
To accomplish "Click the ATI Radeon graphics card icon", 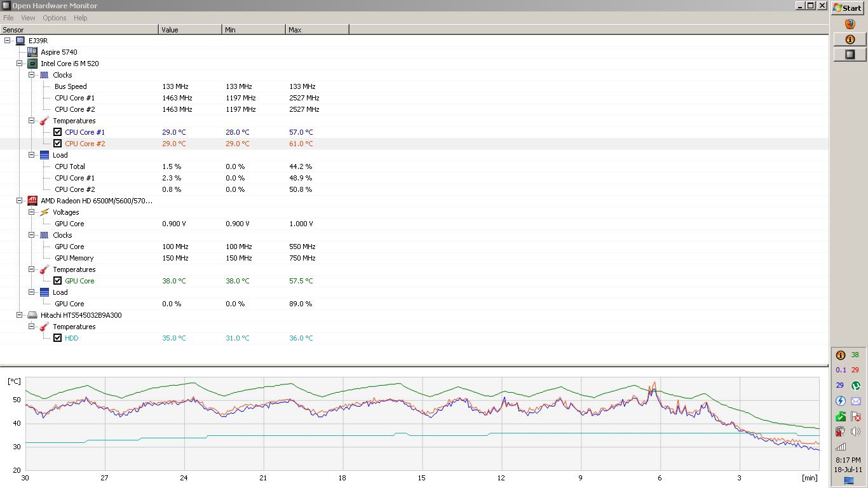I will tap(32, 201).
